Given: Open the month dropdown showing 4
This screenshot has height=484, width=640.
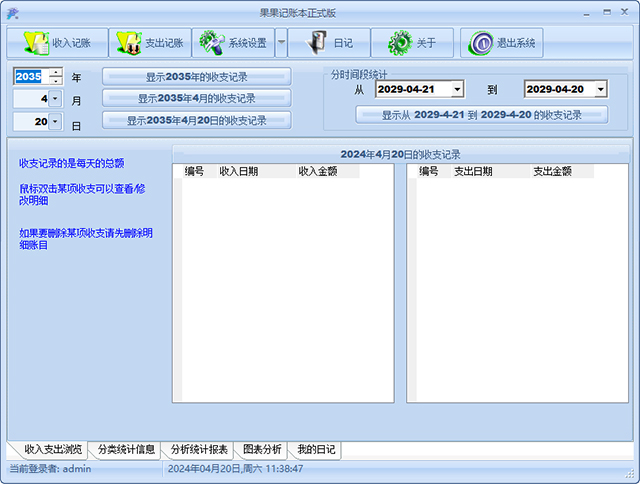Looking at the screenshot, I should (55, 98).
